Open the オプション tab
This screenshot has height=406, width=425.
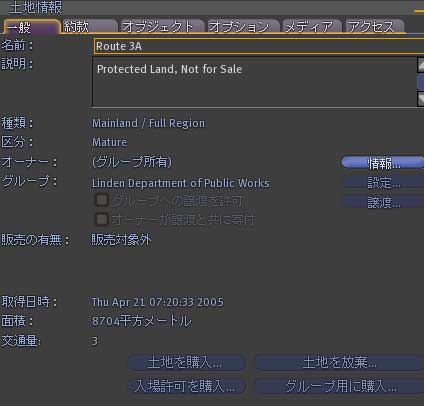(x=243, y=27)
